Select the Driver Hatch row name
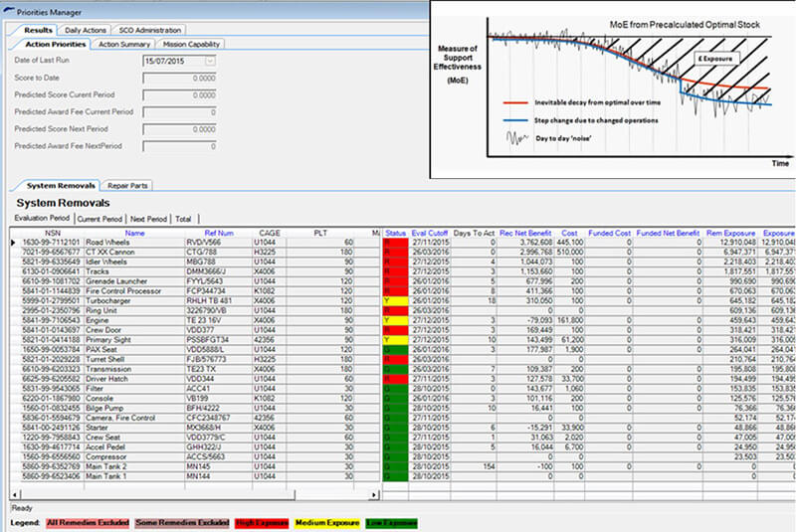Viewport: 796px width, 532px height. (106, 379)
